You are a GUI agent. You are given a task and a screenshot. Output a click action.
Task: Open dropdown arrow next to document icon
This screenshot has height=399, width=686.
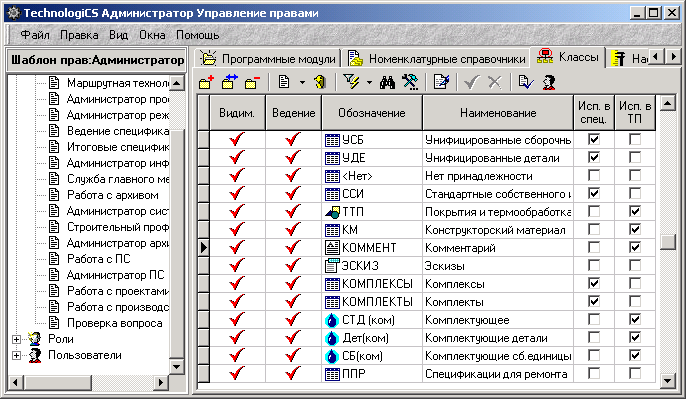coord(302,82)
